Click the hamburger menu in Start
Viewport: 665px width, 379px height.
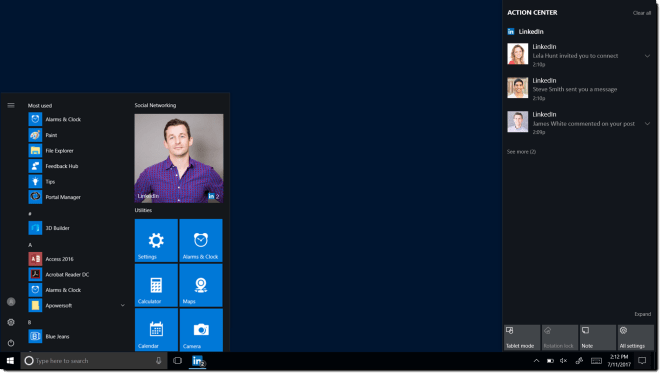tap(11, 106)
